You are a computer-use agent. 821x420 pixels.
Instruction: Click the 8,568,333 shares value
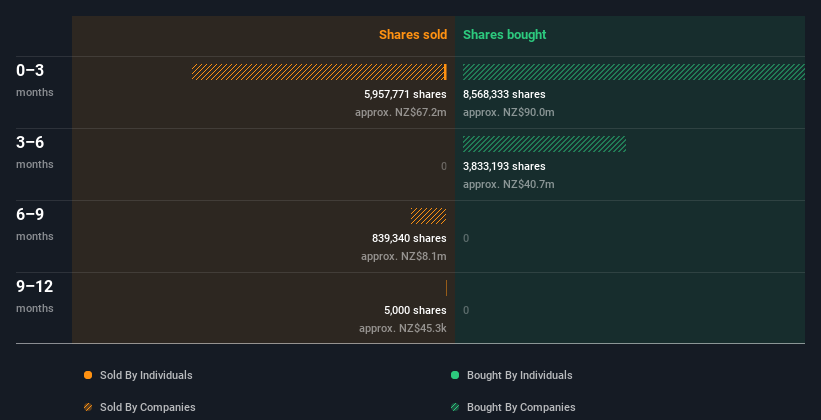click(x=504, y=94)
